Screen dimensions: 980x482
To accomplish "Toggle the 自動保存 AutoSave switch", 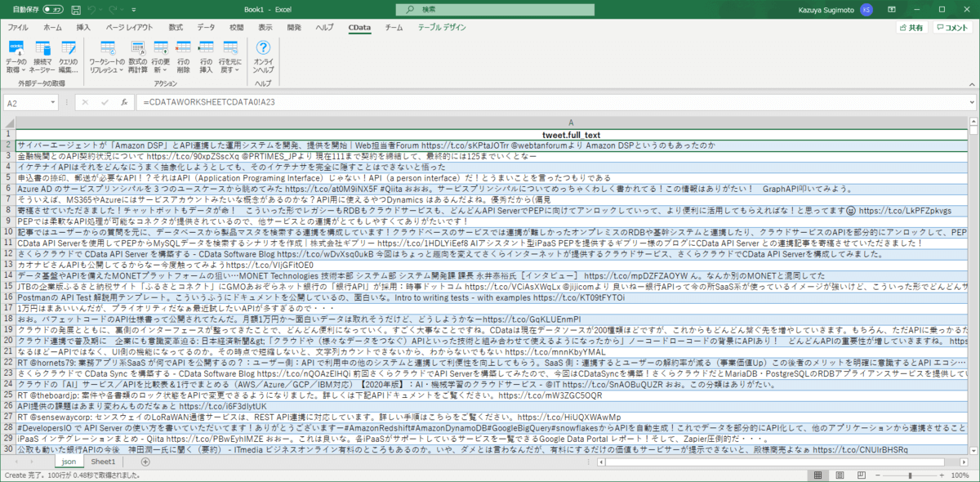I will point(53,9).
